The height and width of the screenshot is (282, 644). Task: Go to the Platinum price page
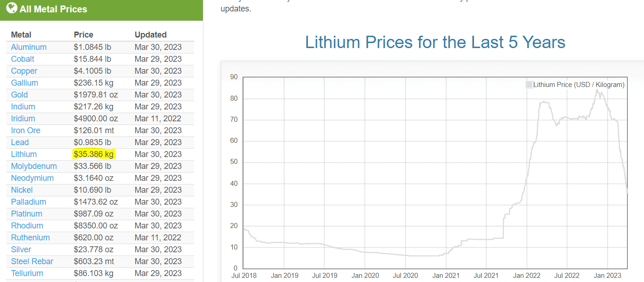(x=27, y=214)
